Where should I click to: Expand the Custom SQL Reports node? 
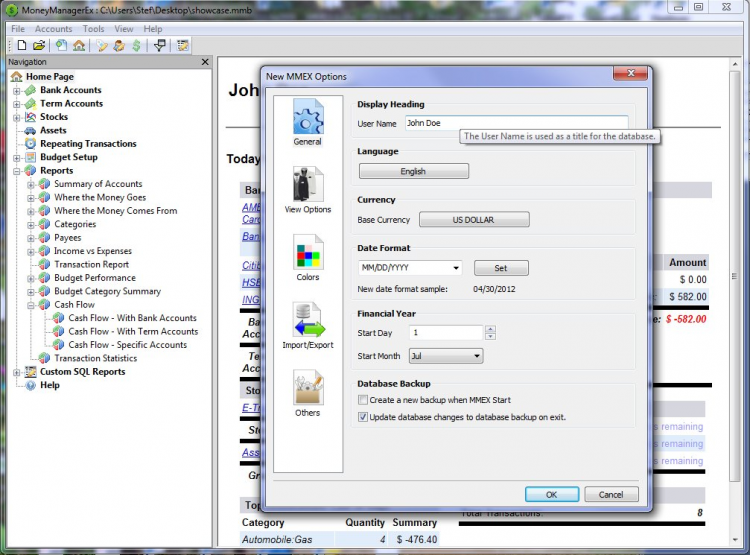(17, 372)
